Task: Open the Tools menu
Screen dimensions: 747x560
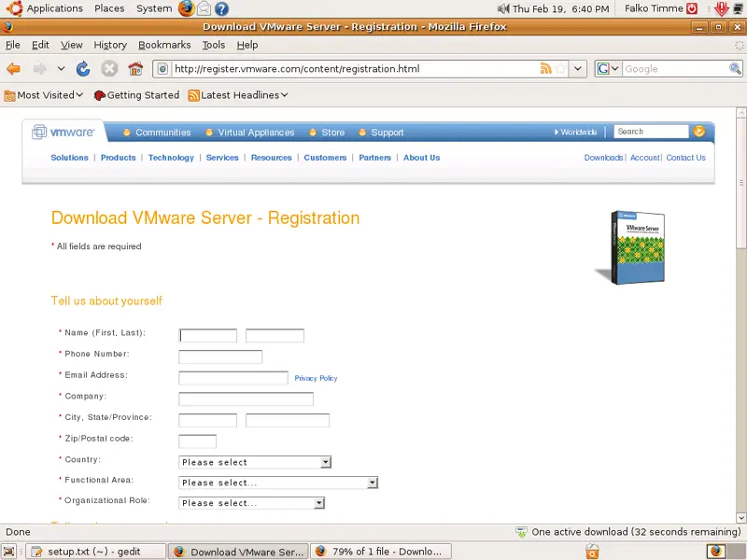Action: tap(214, 45)
